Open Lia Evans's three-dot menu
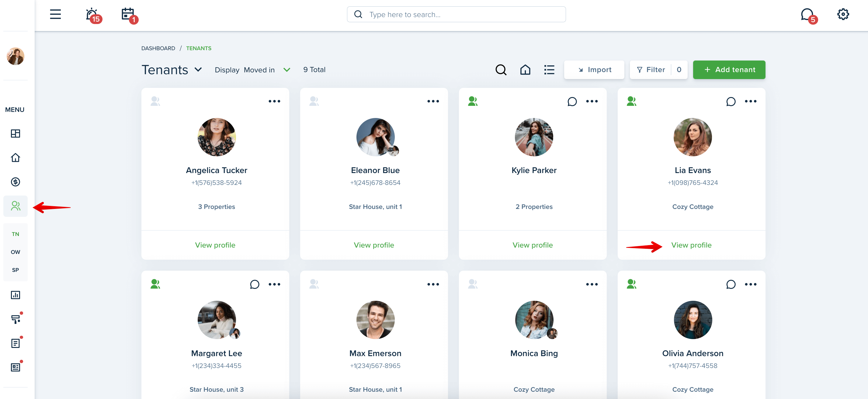The width and height of the screenshot is (868, 399). point(750,101)
